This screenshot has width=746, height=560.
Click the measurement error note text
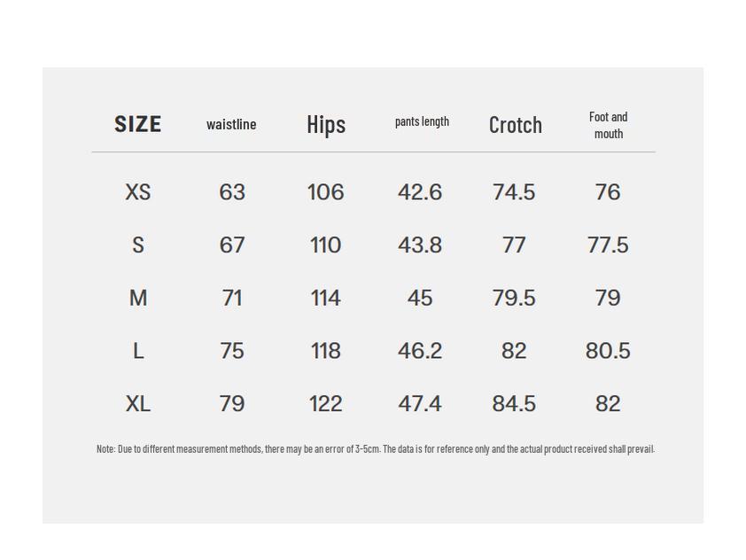[375, 449]
